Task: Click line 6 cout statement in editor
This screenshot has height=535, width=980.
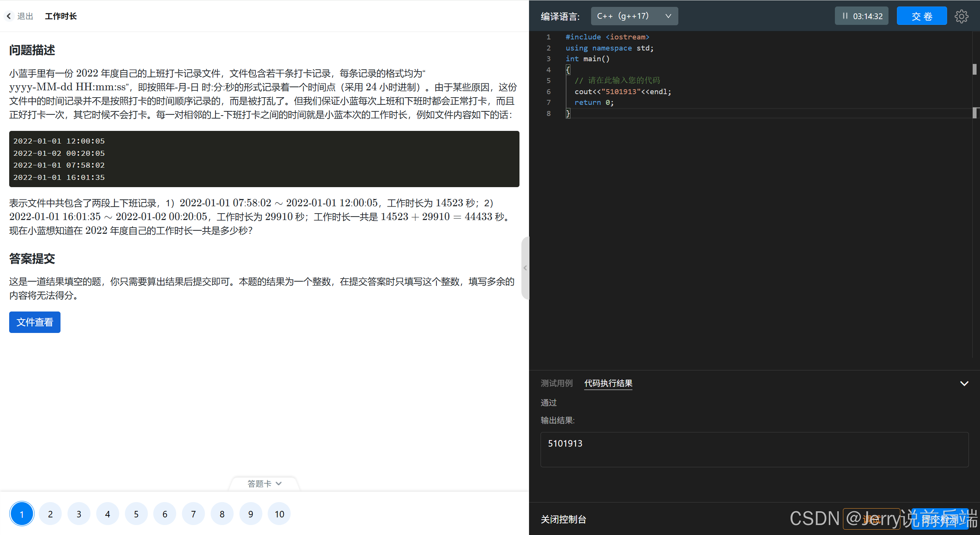Action: pyautogui.click(x=622, y=91)
